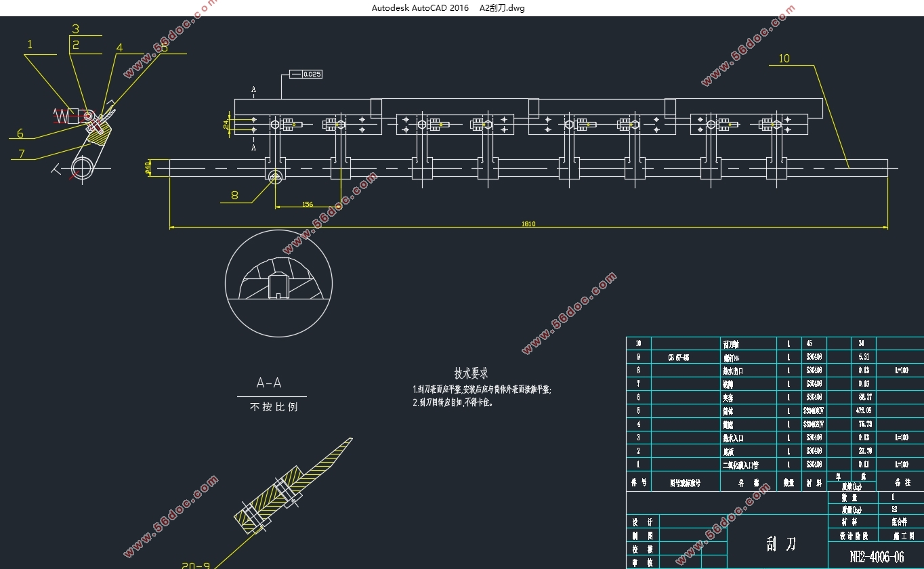The height and width of the screenshot is (569, 924).
Task: Select callout number 8 label
Action: pyautogui.click(x=234, y=196)
